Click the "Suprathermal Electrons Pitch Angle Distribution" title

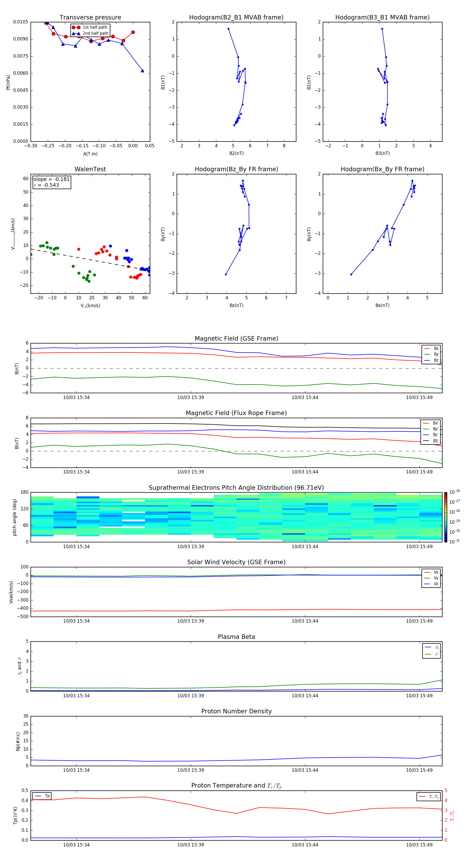pyautogui.click(x=236, y=488)
